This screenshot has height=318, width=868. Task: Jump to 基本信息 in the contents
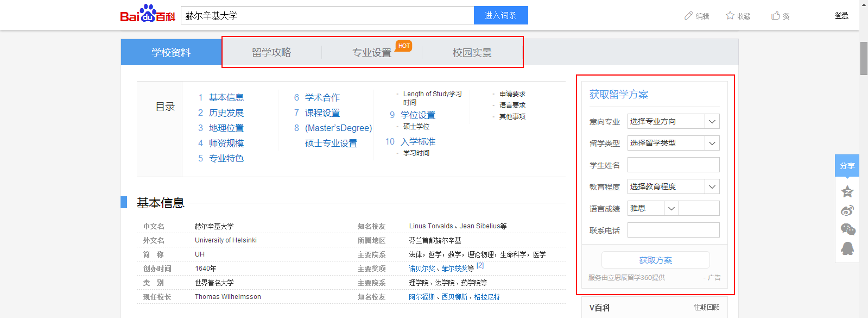coord(226,97)
